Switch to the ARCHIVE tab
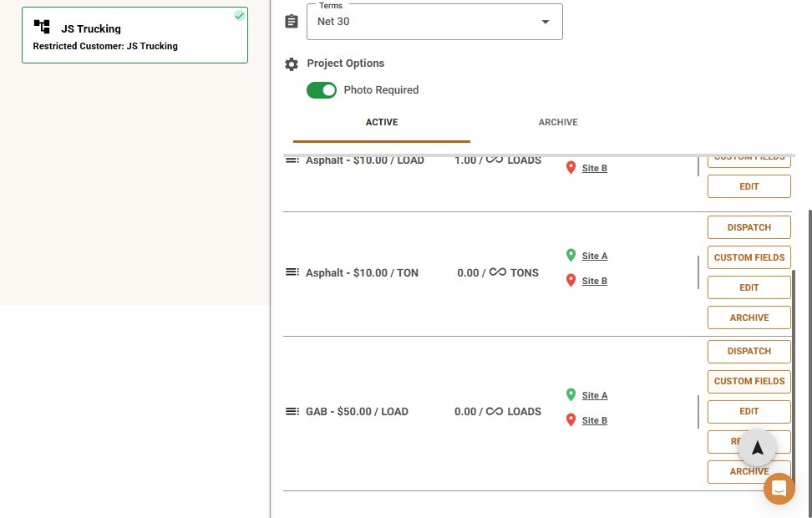The height and width of the screenshot is (518, 812). point(558,122)
